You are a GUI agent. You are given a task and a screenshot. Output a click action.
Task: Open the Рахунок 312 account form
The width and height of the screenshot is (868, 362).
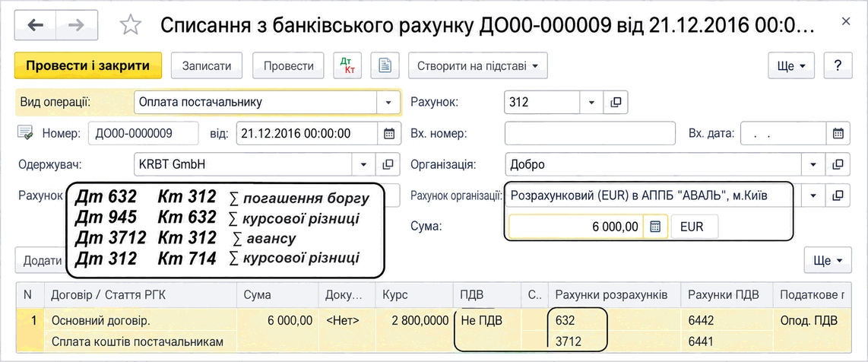click(616, 103)
